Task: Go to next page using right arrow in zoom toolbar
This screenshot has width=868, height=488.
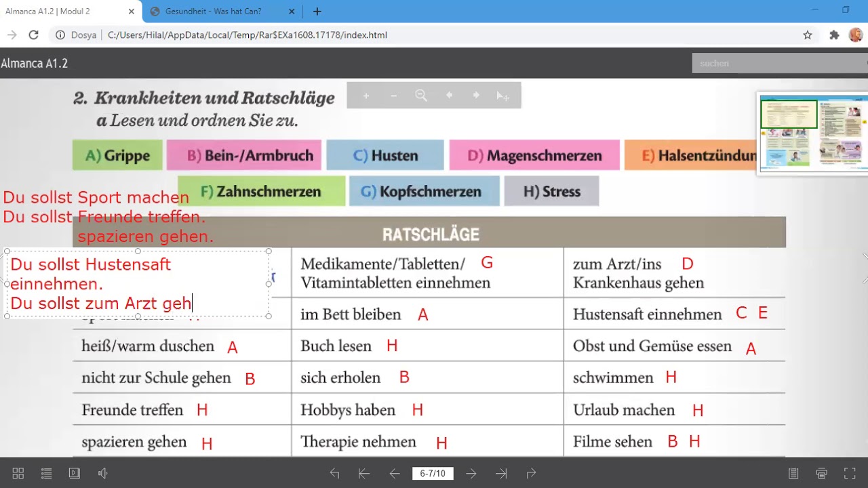Action: (x=476, y=96)
